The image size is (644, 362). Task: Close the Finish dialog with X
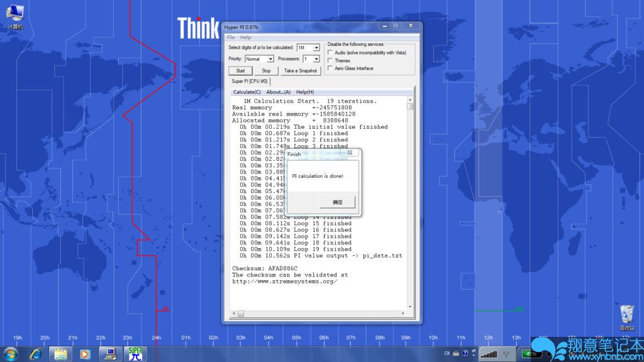point(350,152)
